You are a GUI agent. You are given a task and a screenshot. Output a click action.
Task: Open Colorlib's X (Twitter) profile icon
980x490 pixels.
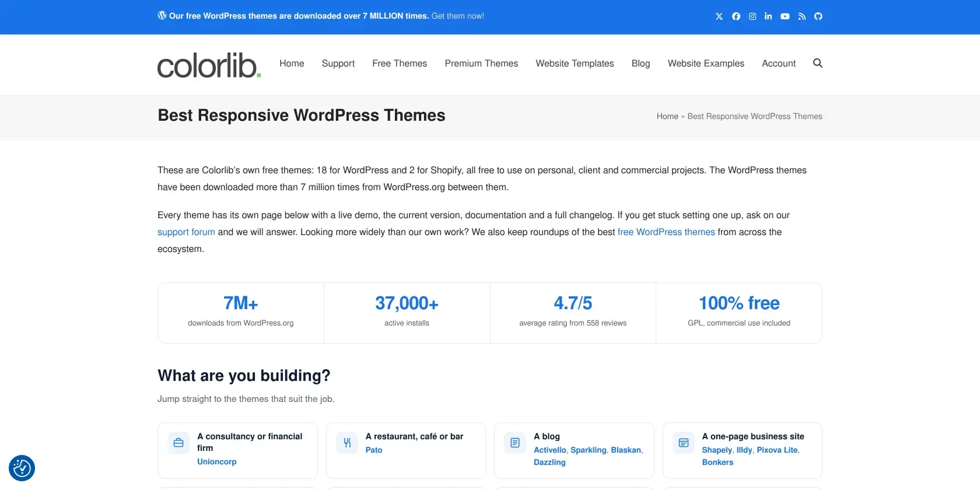tap(719, 16)
